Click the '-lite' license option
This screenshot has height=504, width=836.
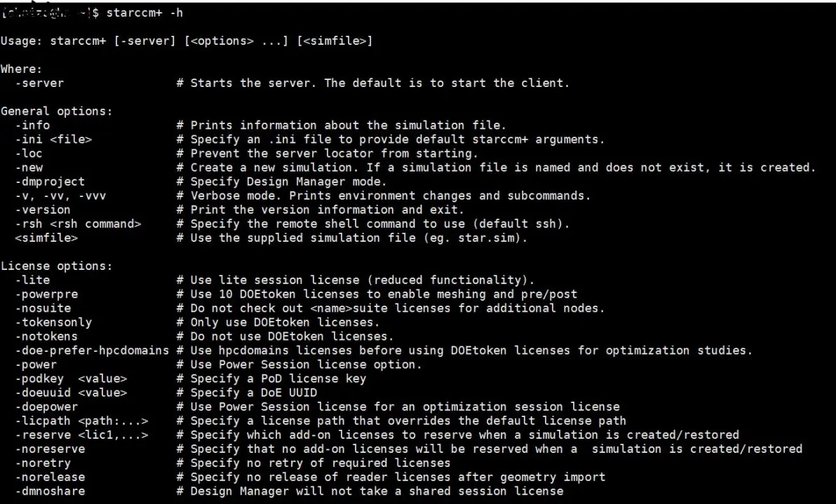tap(32, 280)
